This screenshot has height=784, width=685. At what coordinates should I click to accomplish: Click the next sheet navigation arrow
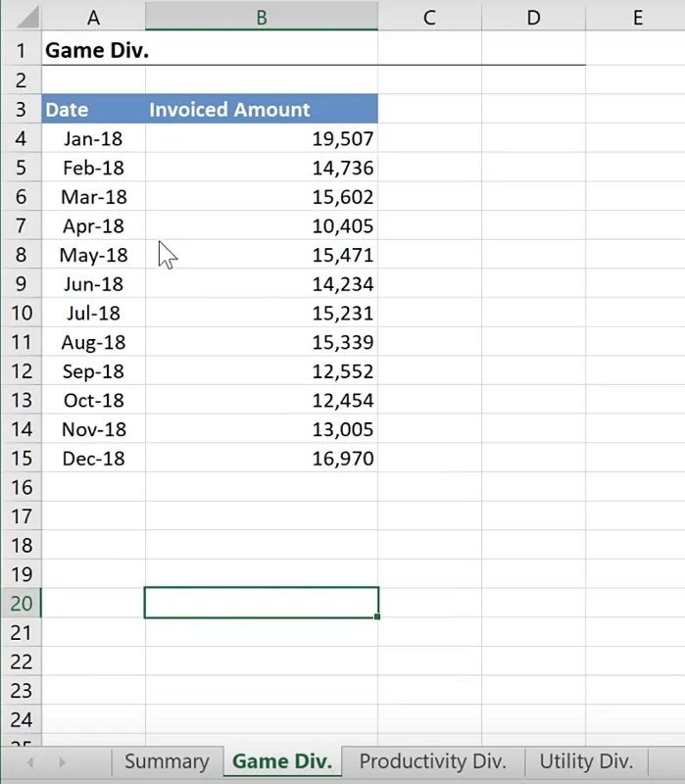pos(62,761)
